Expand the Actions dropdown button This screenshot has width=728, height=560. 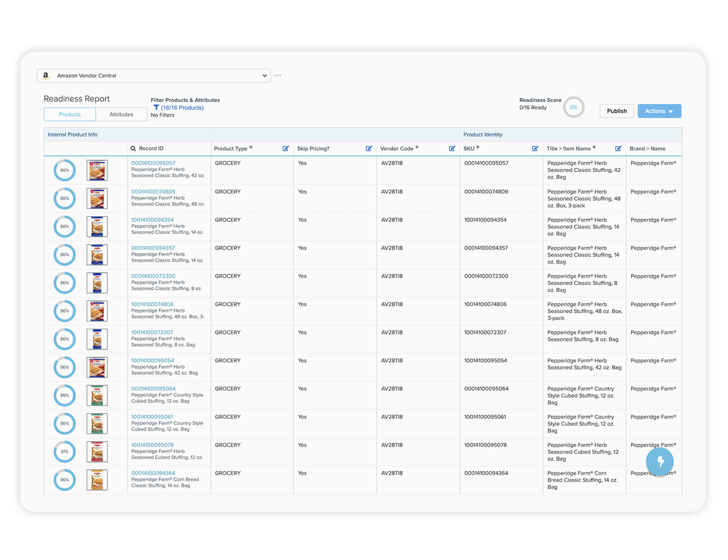[659, 111]
